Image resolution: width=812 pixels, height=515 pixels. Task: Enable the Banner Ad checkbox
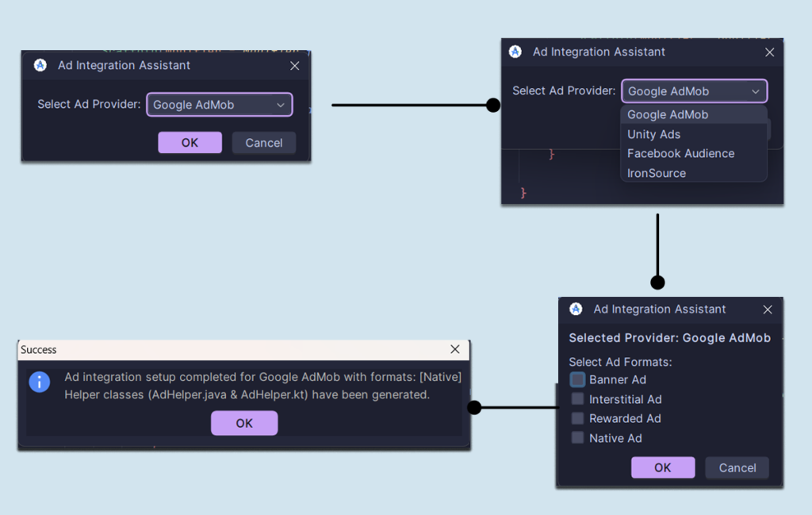pyautogui.click(x=577, y=380)
